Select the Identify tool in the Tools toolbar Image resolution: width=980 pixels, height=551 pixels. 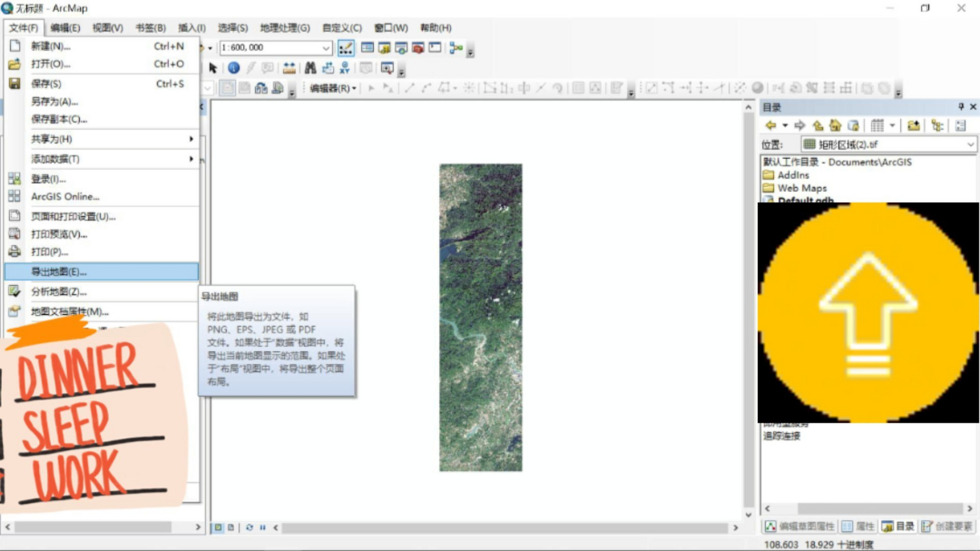click(233, 68)
